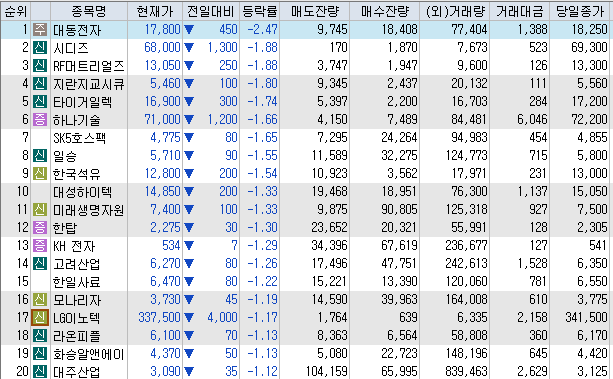Click the 신 badge beside 고려산업
The image size is (613, 379).
[x=39, y=264]
